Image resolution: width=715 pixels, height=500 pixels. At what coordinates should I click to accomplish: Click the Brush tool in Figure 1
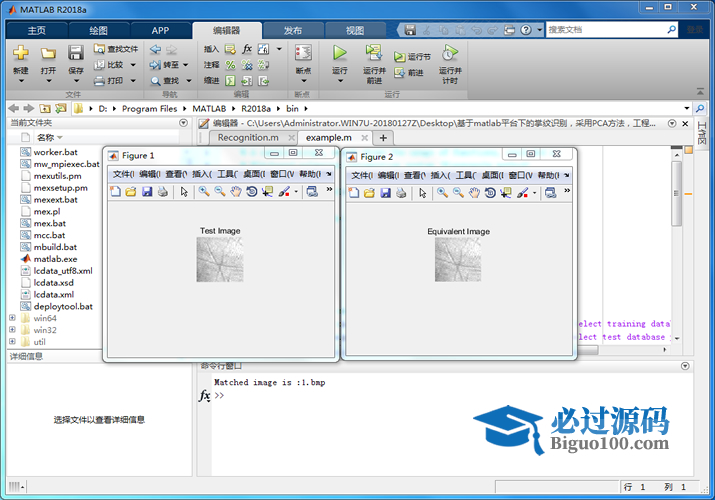(284, 191)
